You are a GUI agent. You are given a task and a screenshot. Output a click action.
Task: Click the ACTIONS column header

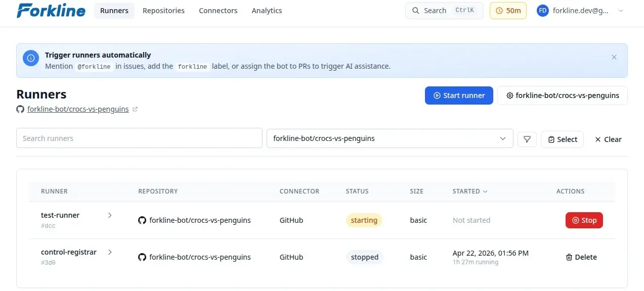(570, 191)
